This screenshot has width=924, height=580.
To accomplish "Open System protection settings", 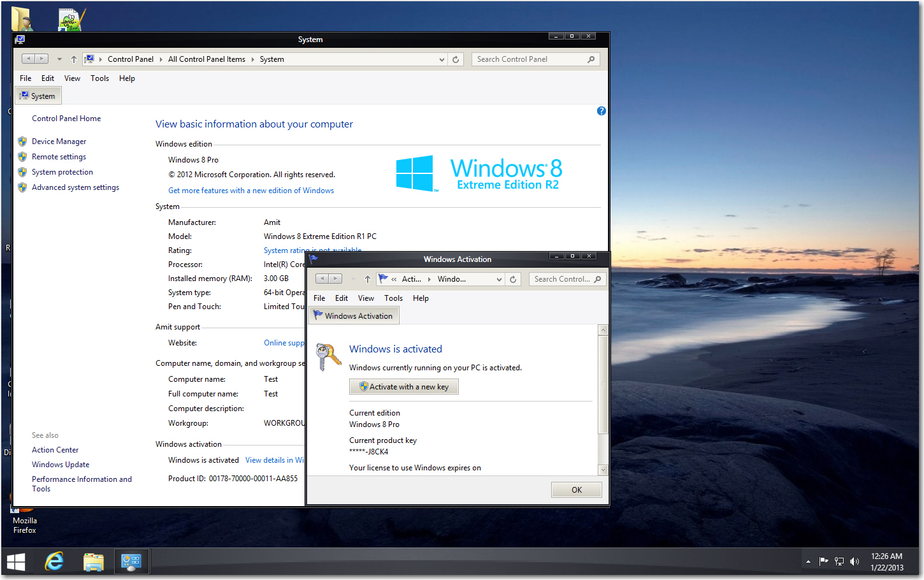I will point(62,171).
